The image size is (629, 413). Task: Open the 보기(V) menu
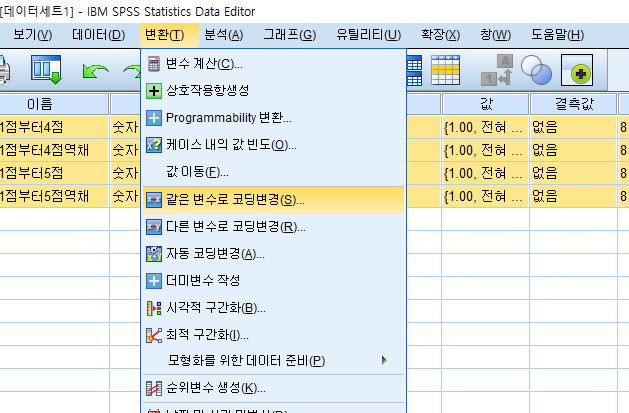click(x=32, y=35)
